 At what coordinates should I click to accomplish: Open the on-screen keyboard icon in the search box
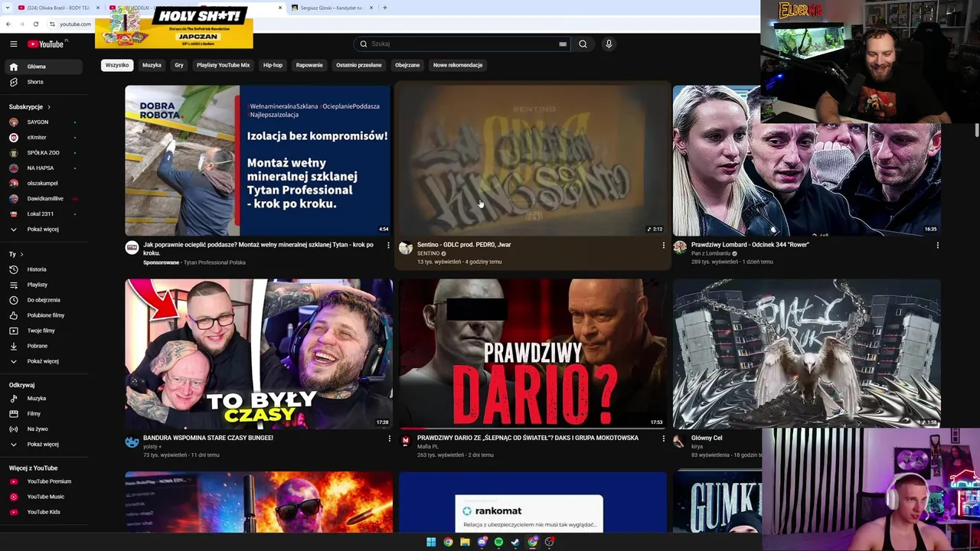coord(563,44)
